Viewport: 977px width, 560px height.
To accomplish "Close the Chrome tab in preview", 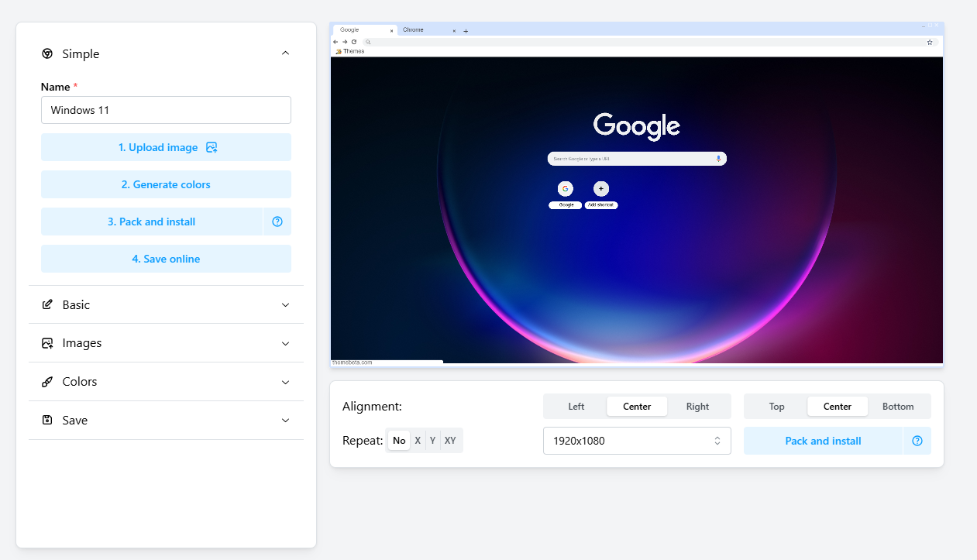I will point(454,31).
